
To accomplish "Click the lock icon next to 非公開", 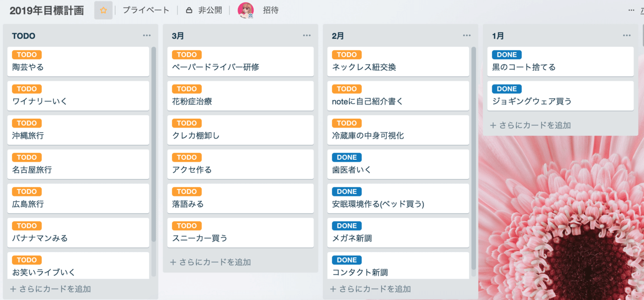I will (189, 10).
